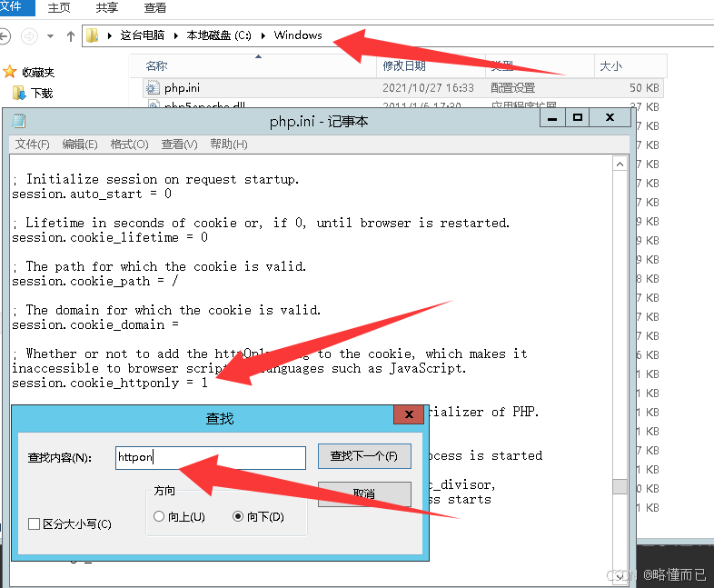Select php.ini file name in list
Viewport: 714px width, 588px height.
pos(182,88)
